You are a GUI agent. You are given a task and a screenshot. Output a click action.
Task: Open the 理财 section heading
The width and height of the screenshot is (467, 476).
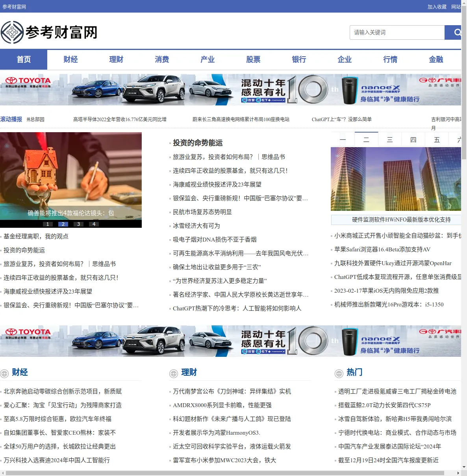click(x=189, y=372)
